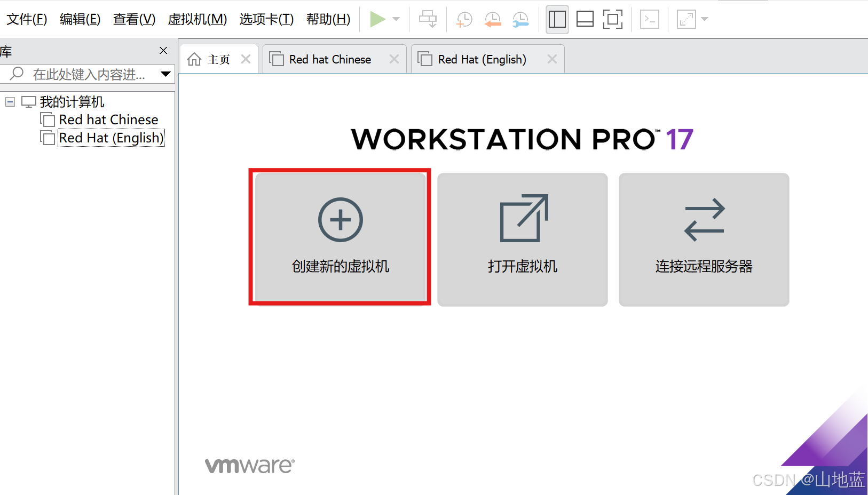Expand the stretch display dropdown arrow
868x495 pixels.
pyautogui.click(x=705, y=19)
